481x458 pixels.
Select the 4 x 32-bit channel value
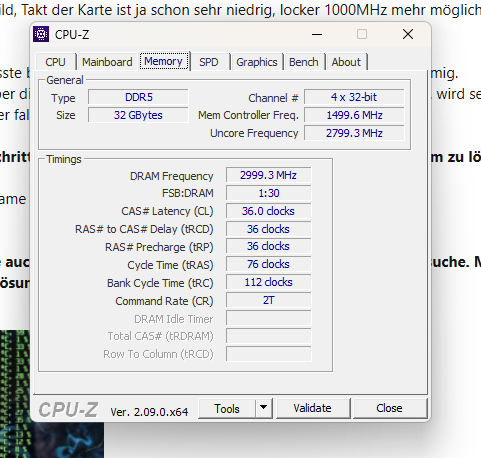[x=354, y=97]
